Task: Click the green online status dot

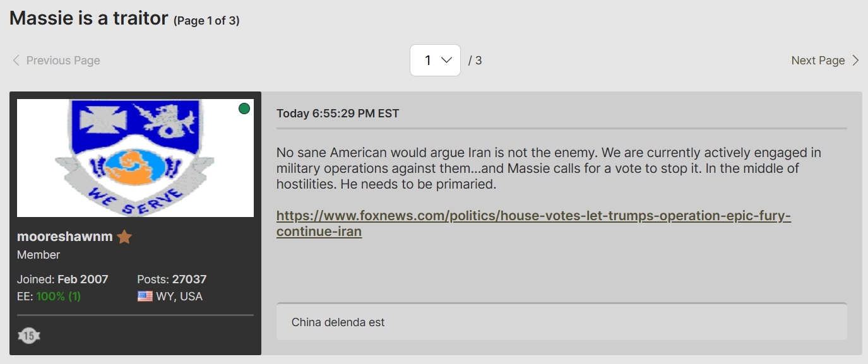Action: pos(244,109)
